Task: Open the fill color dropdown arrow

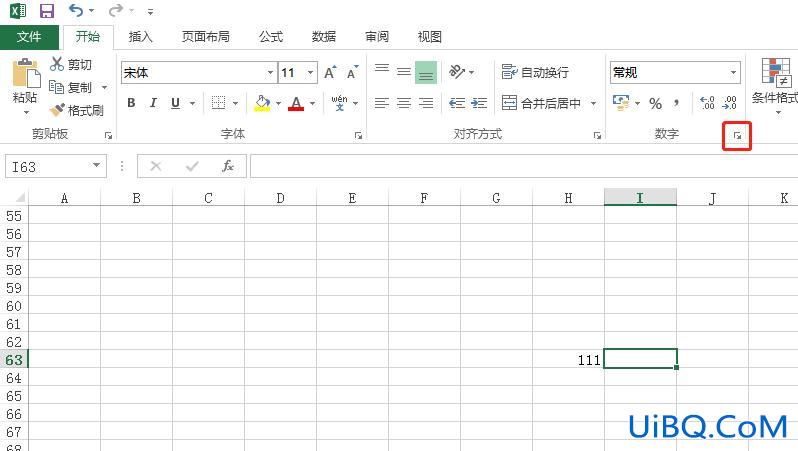Action: point(278,103)
